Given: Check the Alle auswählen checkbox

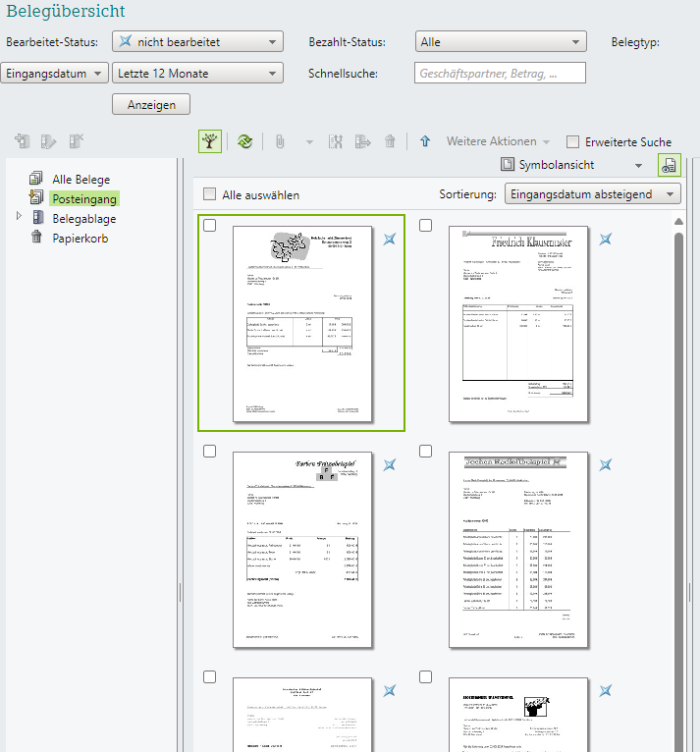Looking at the screenshot, I should point(209,194).
